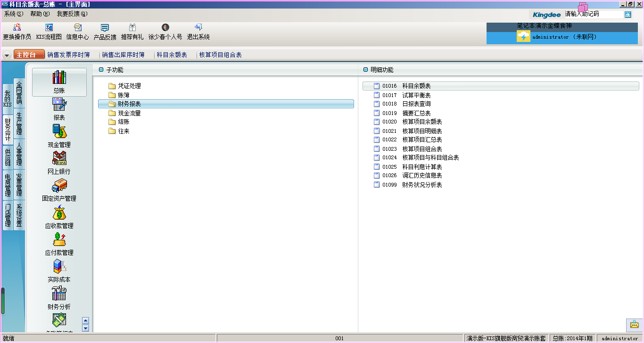Select the 全网营销 side tab

click(19, 92)
